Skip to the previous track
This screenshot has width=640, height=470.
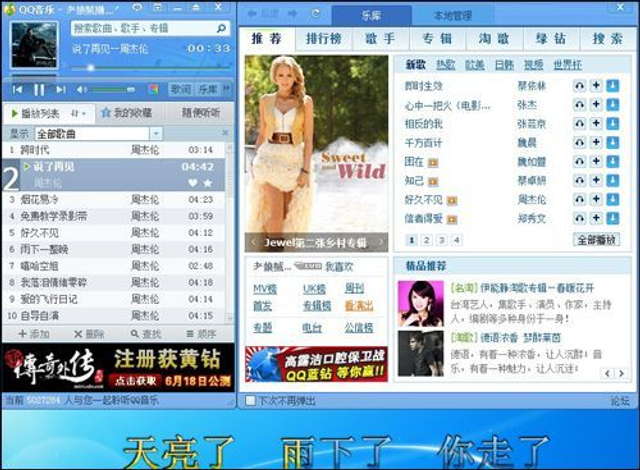tap(18, 89)
